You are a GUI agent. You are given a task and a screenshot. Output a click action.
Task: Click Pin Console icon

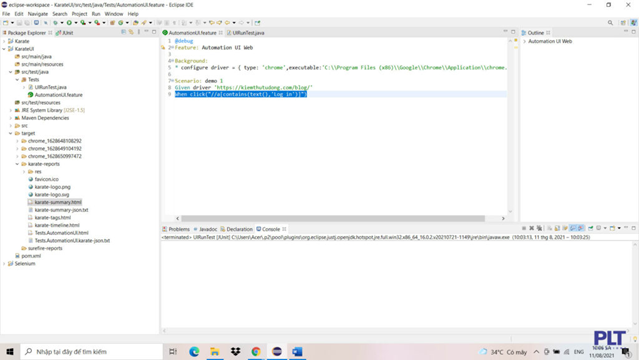[x=591, y=228]
